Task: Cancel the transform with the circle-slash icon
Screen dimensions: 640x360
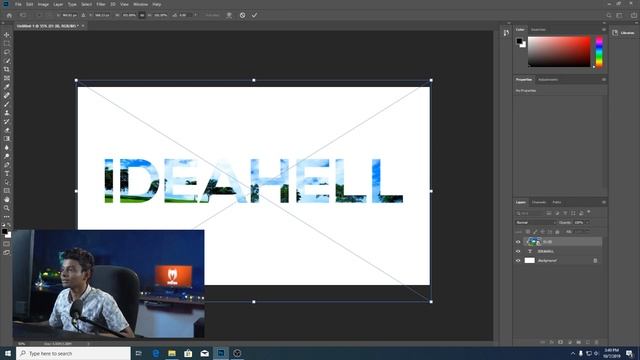Action: [242, 15]
